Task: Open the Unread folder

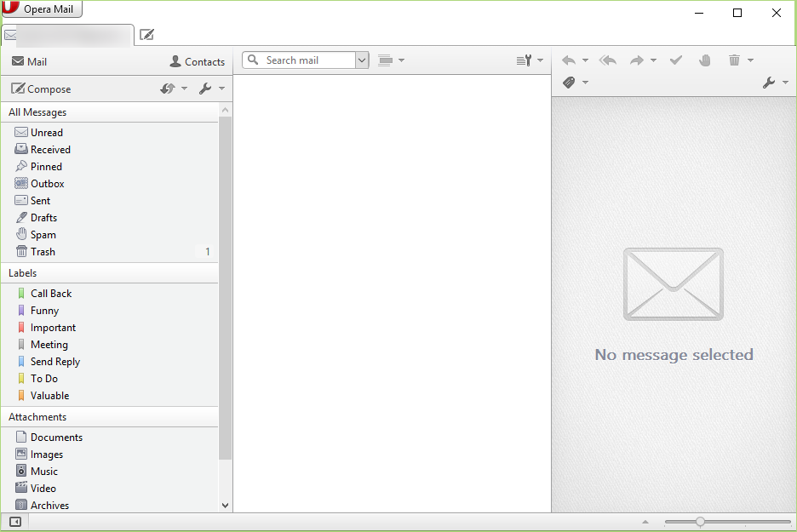Action: [x=110, y=133]
